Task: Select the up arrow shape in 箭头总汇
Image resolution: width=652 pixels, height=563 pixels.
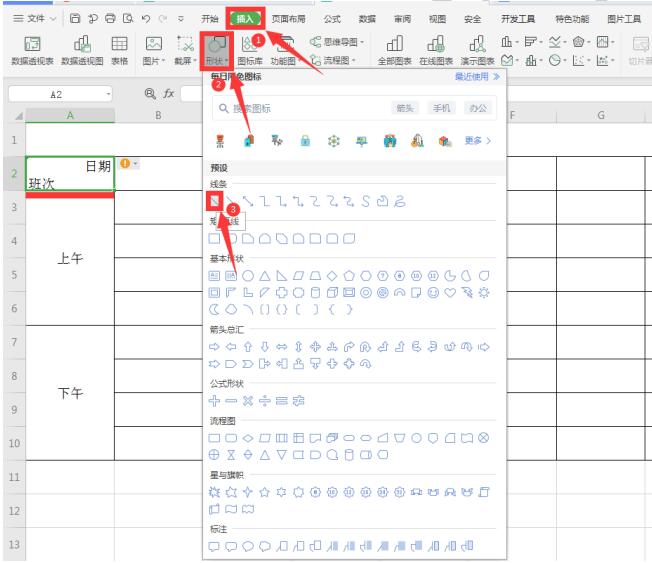Action: pyautogui.click(x=248, y=347)
